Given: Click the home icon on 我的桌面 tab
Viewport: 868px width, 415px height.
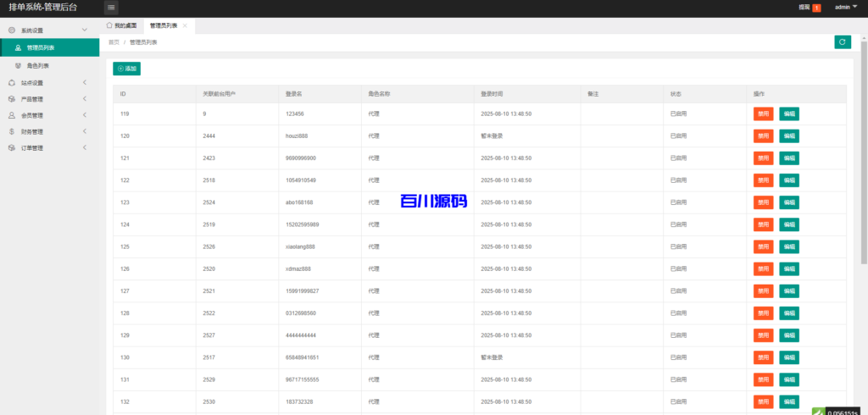Looking at the screenshot, I should (110, 26).
